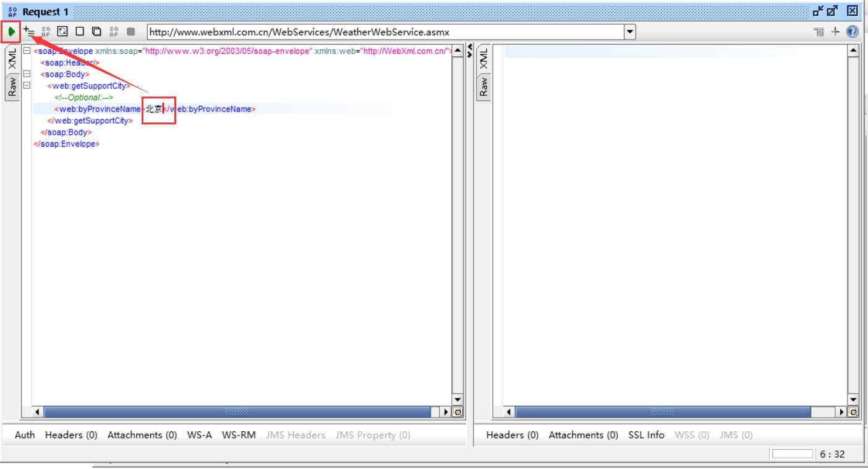Click response editor scroll-down arrow
Image resolution: width=868 pixels, height=469 pixels.
tap(854, 400)
